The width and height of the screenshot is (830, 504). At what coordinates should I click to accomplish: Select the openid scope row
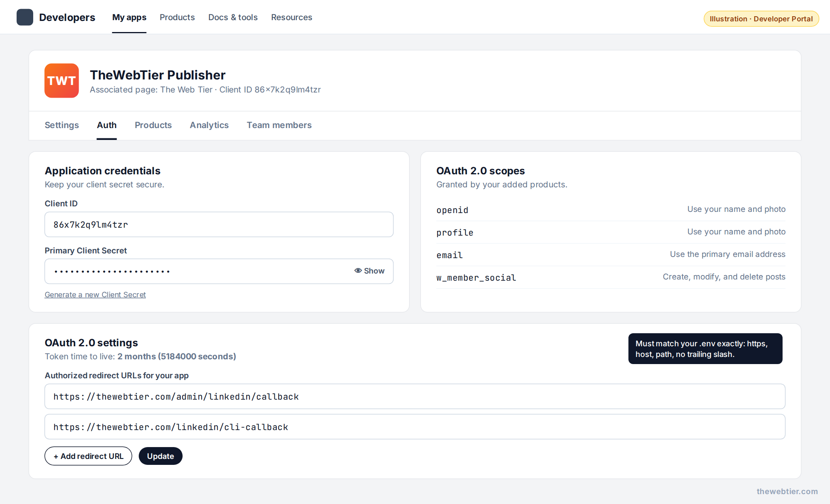pyautogui.click(x=611, y=210)
